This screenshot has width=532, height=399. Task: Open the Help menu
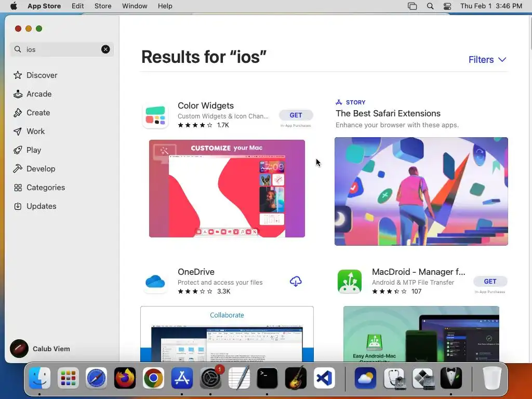pos(165,6)
